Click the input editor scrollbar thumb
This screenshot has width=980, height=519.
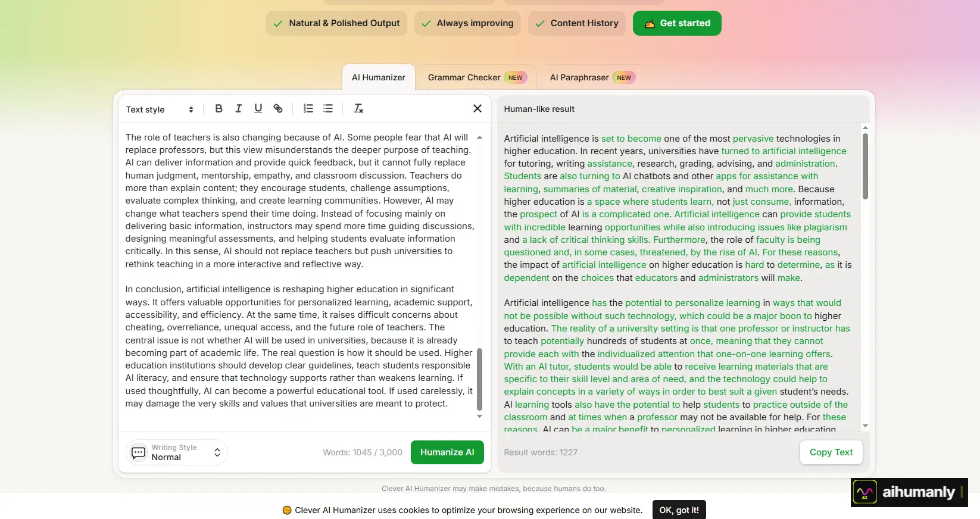[x=479, y=380]
